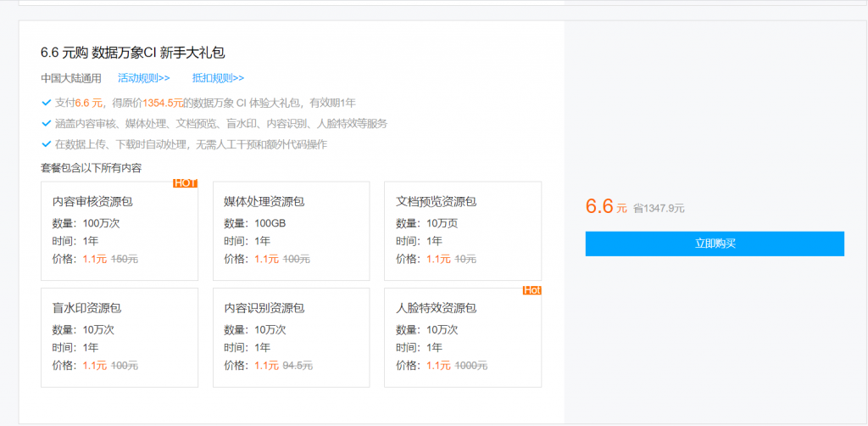Click the struck-through 1000元 price

471,366
